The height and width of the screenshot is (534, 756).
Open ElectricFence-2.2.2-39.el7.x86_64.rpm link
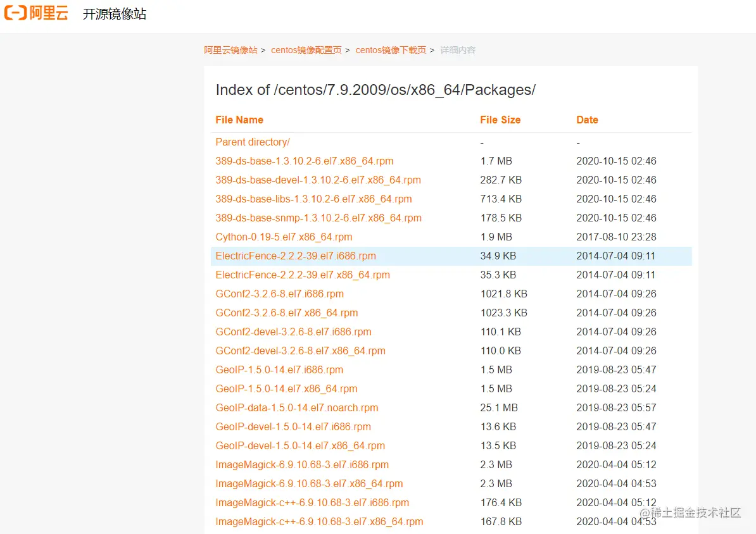tap(303, 275)
